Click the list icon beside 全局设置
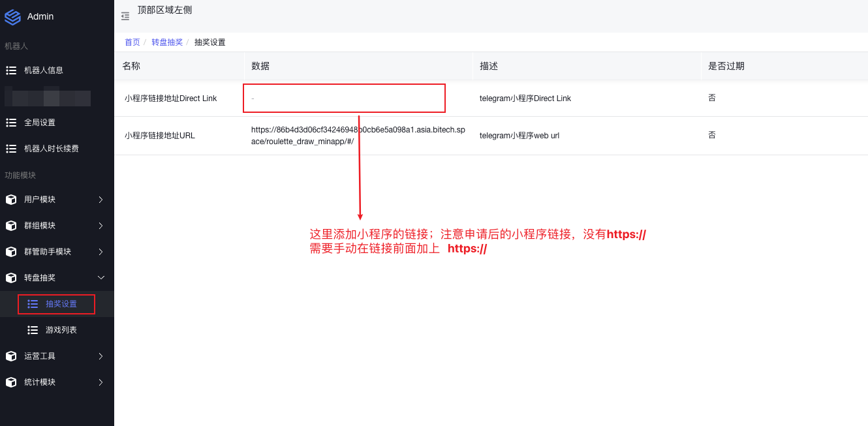This screenshot has width=868, height=426. 11,122
